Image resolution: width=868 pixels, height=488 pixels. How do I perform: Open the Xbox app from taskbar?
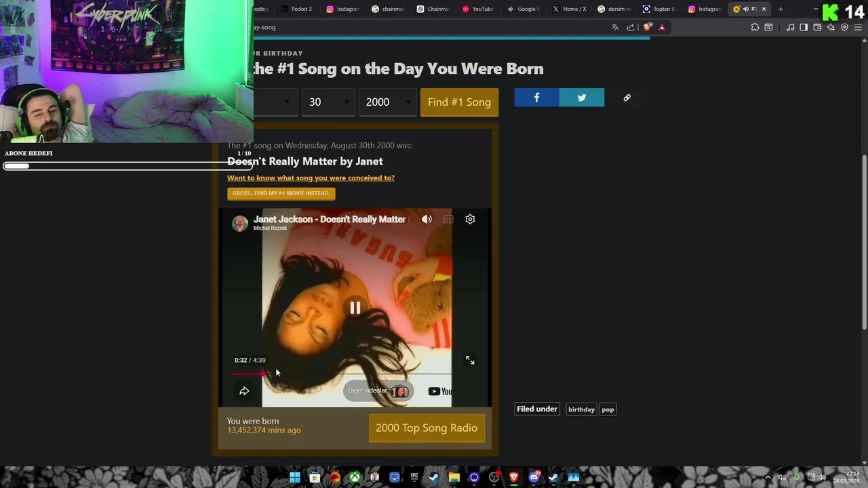(355, 477)
